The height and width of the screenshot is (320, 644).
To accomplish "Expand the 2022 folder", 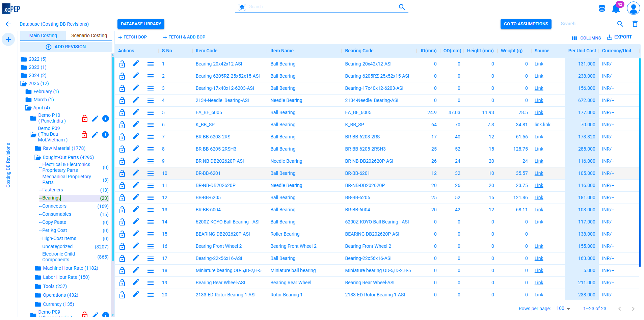I will [x=24, y=59].
